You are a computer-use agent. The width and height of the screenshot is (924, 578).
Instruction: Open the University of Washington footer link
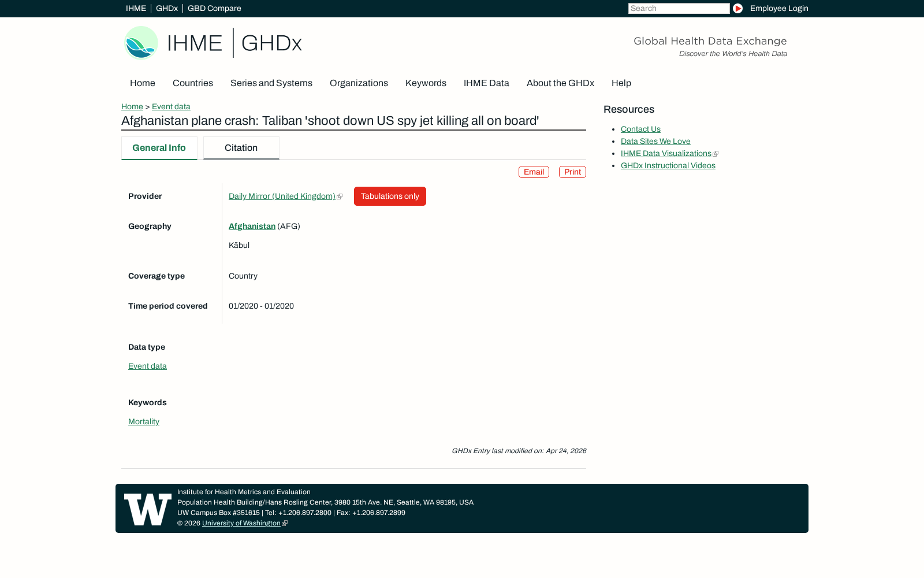241,523
